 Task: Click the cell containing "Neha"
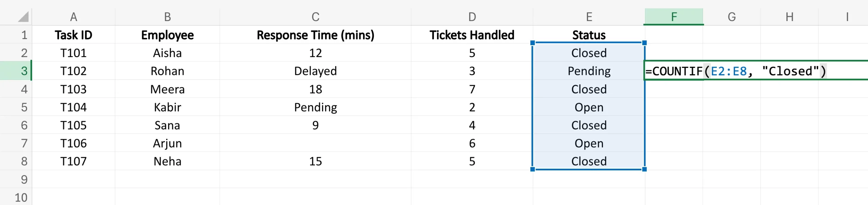pos(167,161)
